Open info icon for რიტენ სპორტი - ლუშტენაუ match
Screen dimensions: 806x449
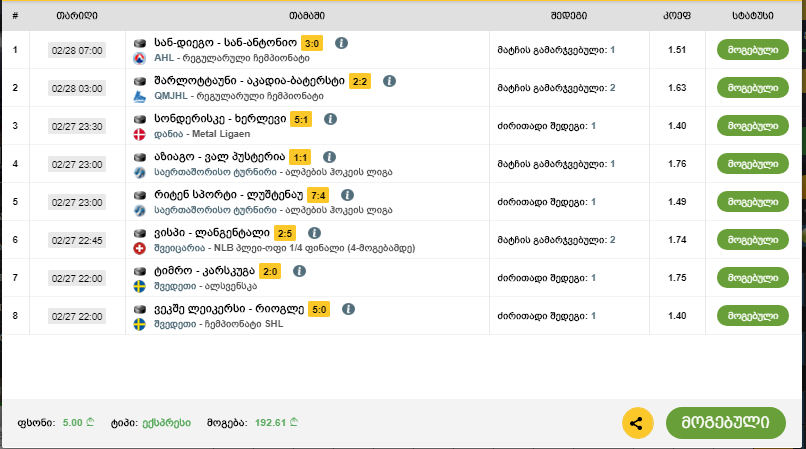click(x=347, y=195)
